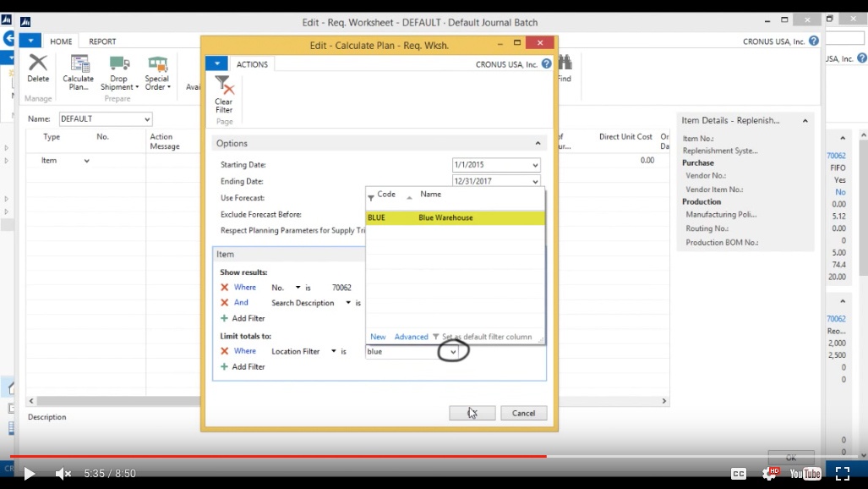This screenshot has width=868, height=489.
Task: Open the video settings gear
Action: coord(770,473)
